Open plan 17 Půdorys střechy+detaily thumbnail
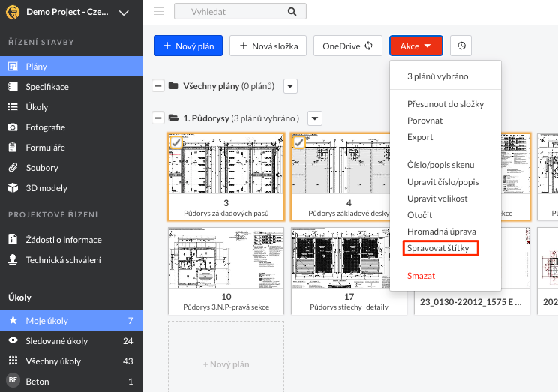Image resolution: width=558 pixels, height=392 pixels. [349, 258]
